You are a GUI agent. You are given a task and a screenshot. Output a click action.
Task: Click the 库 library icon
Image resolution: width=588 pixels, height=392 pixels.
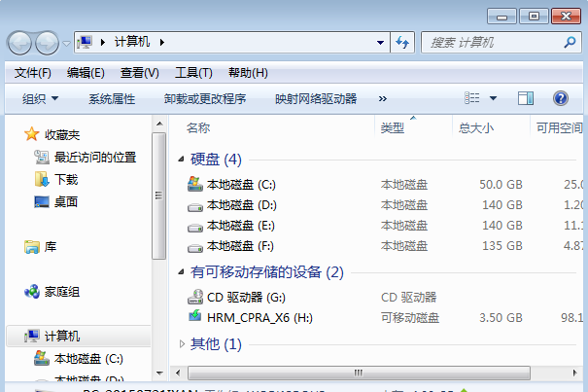pos(32,247)
